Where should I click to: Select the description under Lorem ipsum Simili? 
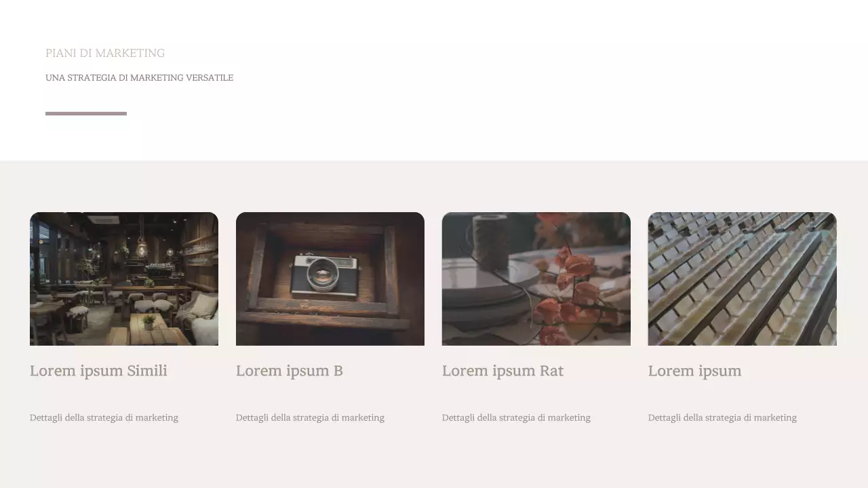(x=104, y=418)
